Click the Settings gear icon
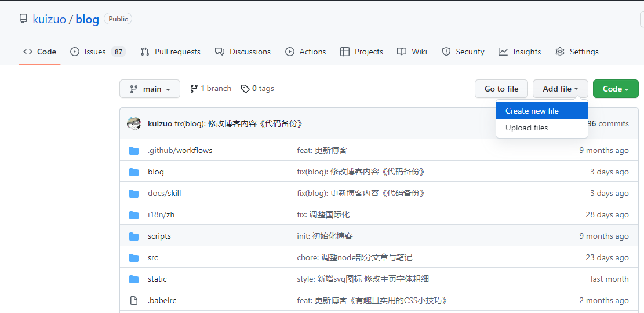Screen dimensions: 644x313 coord(560,52)
